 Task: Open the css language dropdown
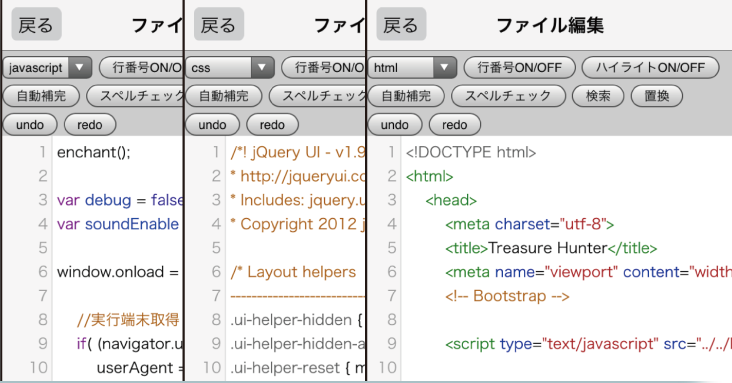(x=230, y=68)
